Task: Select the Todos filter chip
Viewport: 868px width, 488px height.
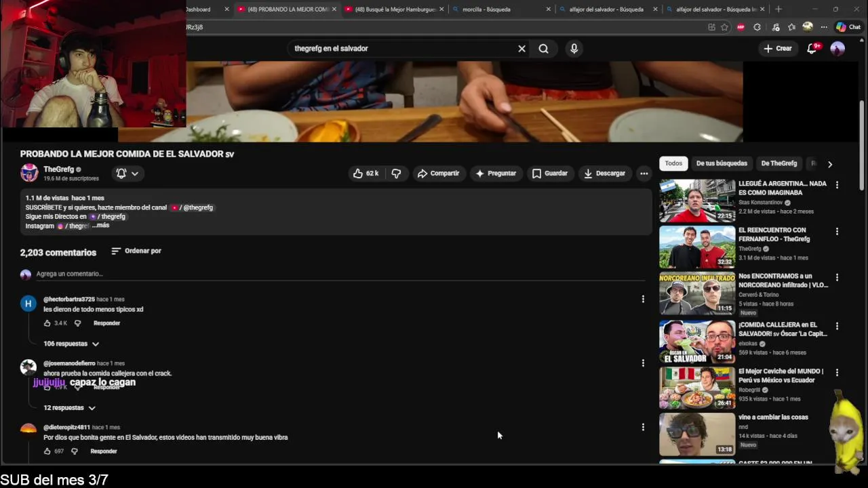Action: (673, 163)
